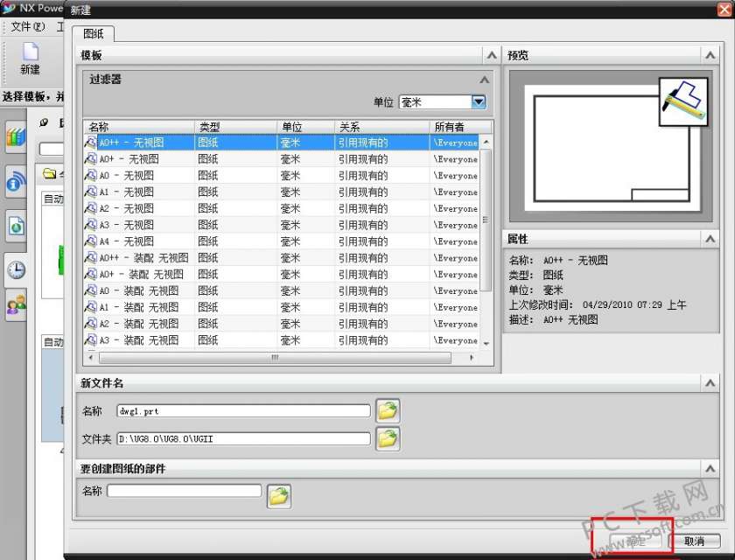This screenshot has width=735, height=560.
Task: Click the dwg1.prt name input field
Action: [x=243, y=411]
